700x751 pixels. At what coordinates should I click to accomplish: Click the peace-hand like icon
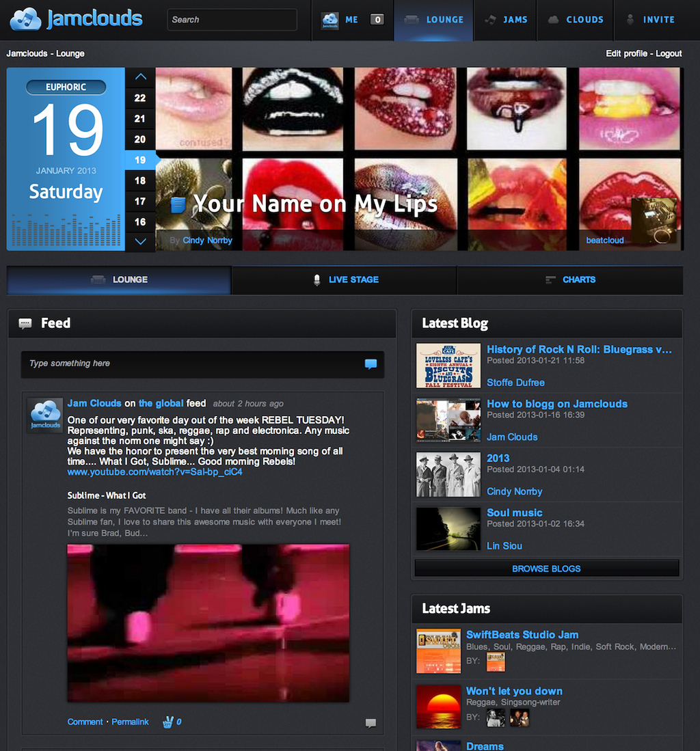[167, 722]
